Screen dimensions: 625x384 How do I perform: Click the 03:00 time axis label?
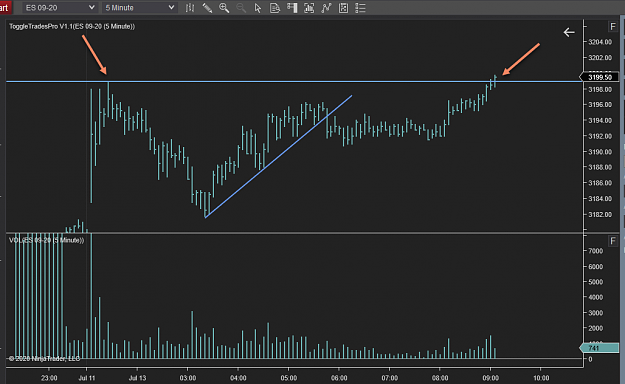pyautogui.click(x=188, y=378)
